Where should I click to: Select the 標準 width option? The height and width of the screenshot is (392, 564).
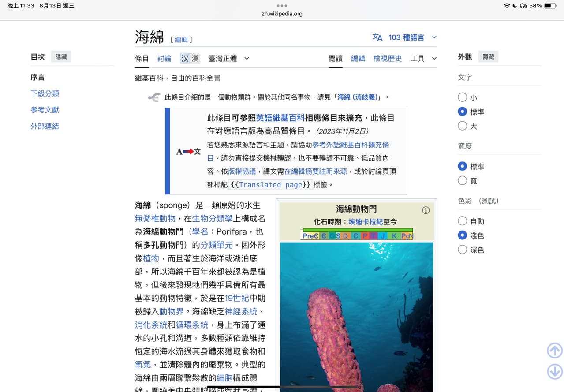[462, 166]
